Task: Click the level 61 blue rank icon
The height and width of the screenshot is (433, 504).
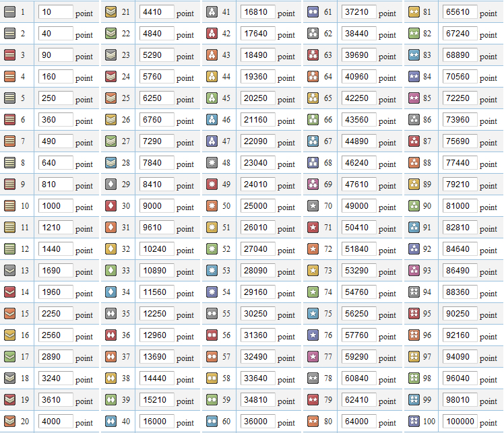Action: coord(313,12)
